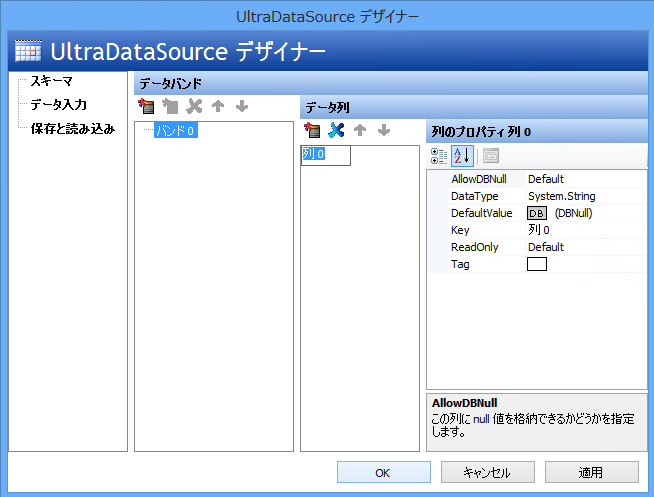654x497 pixels.
Task: Click move band up arrow
Action: (218, 106)
